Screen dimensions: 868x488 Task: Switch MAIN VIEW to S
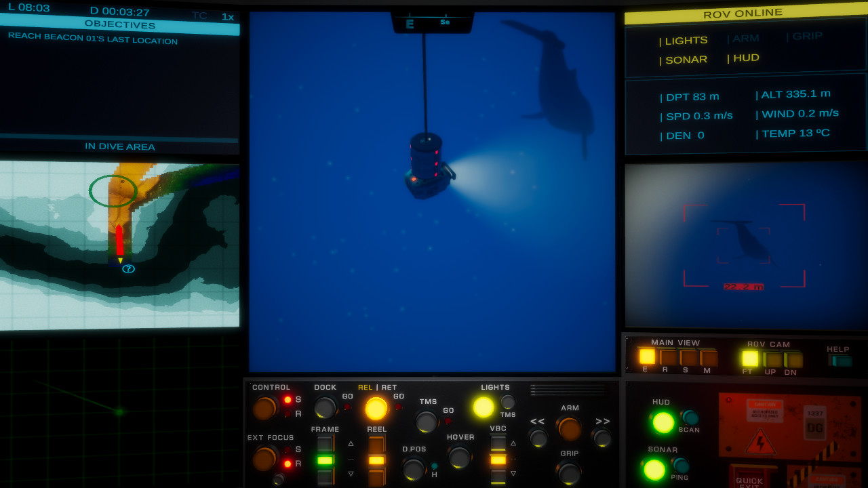coord(688,356)
